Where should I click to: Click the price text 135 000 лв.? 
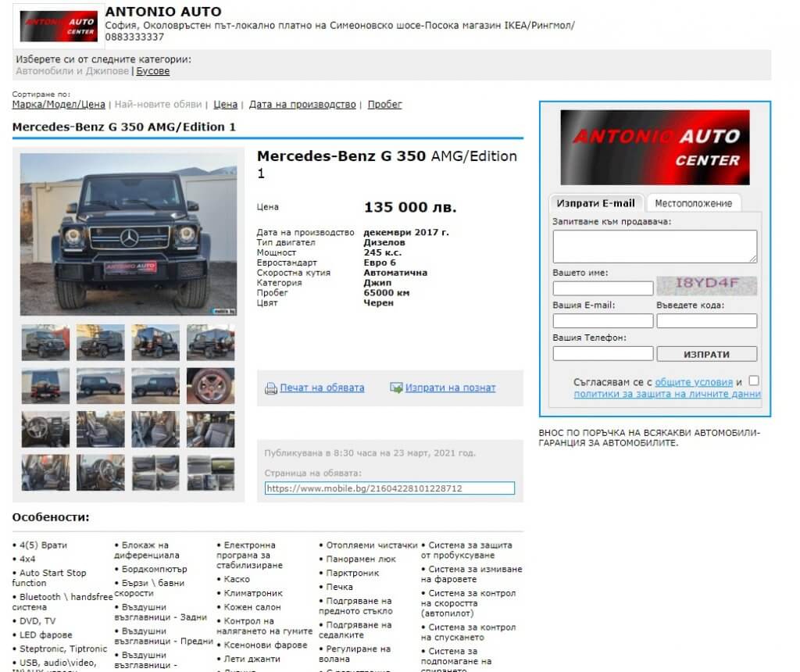(409, 207)
